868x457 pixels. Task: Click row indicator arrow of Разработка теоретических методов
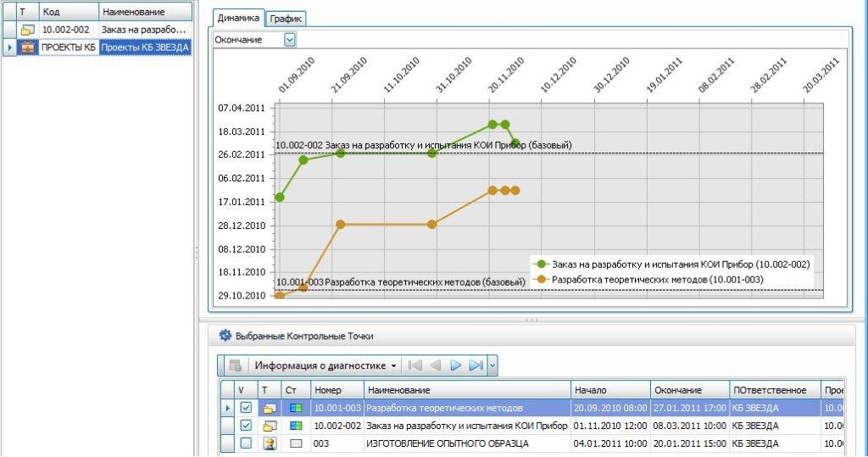[x=227, y=409]
